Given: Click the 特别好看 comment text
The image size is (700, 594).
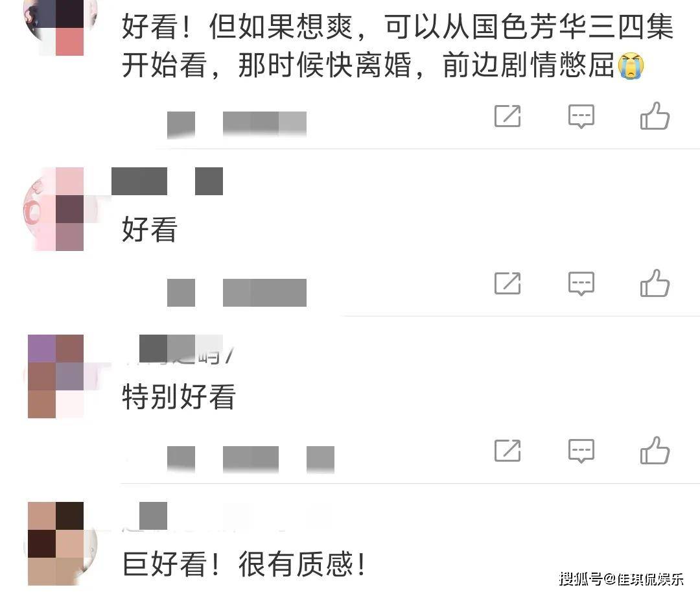Looking at the screenshot, I should (178, 397).
